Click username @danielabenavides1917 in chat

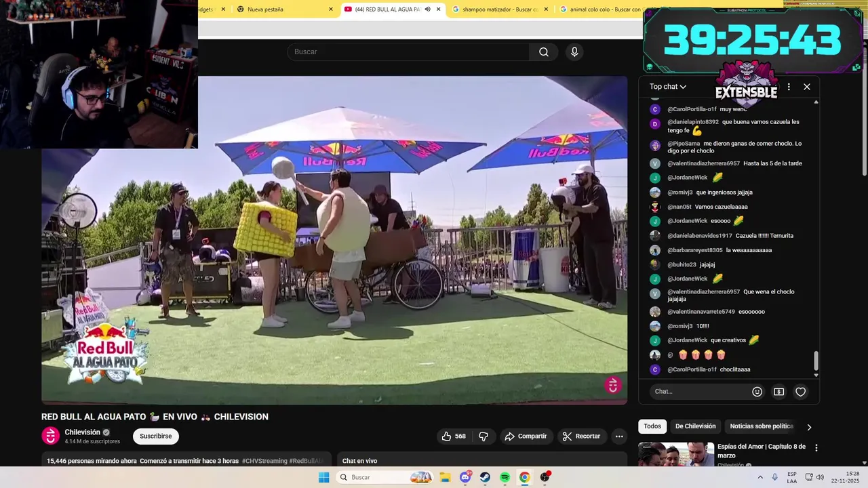[700, 236]
